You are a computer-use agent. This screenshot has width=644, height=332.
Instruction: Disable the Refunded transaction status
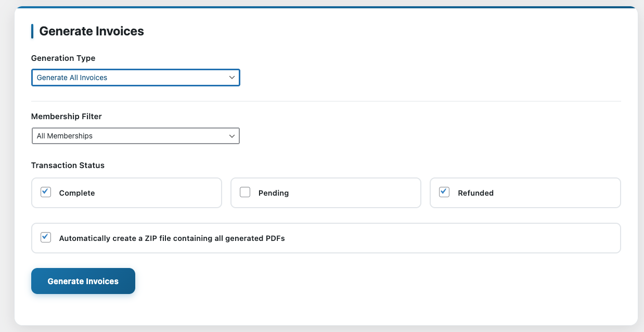tap(444, 192)
